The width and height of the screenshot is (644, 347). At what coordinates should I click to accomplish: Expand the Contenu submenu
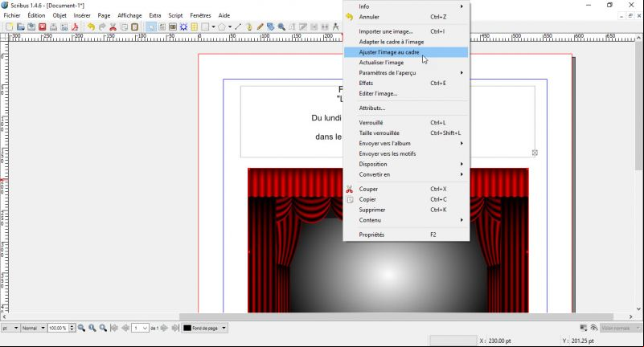point(406,220)
